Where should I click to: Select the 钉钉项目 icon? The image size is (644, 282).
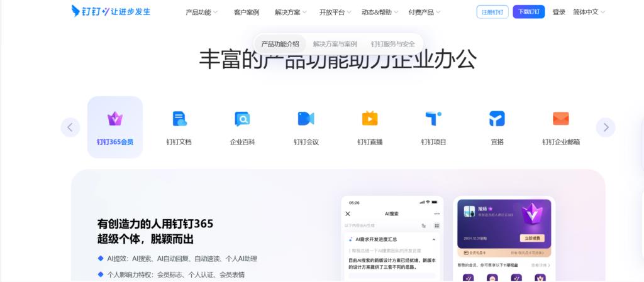coord(433,119)
